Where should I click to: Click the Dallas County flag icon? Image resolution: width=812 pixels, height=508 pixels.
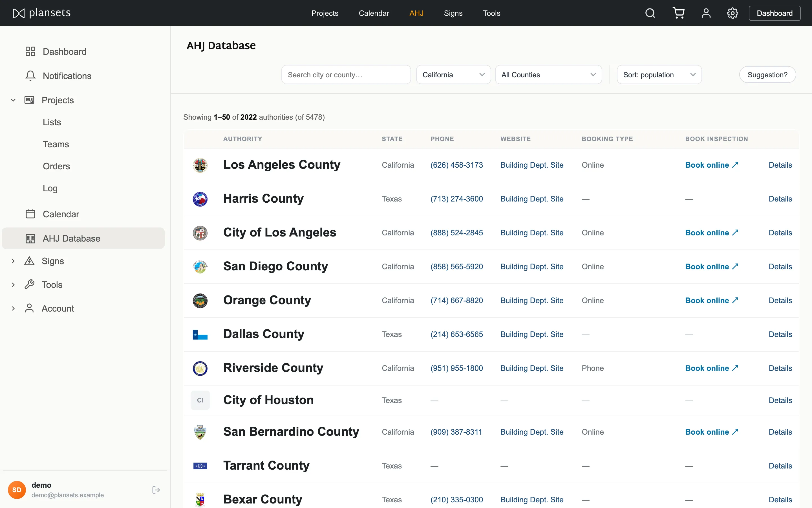(200, 334)
